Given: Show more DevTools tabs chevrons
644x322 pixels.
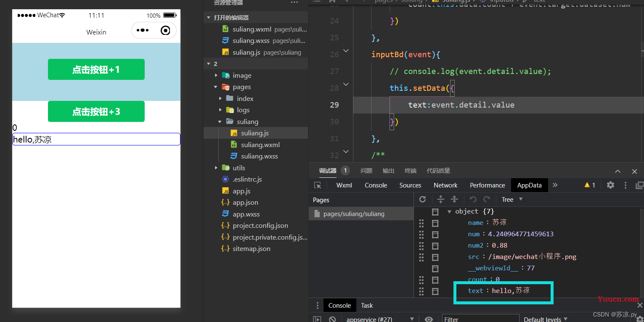Looking at the screenshot, I should (555, 185).
